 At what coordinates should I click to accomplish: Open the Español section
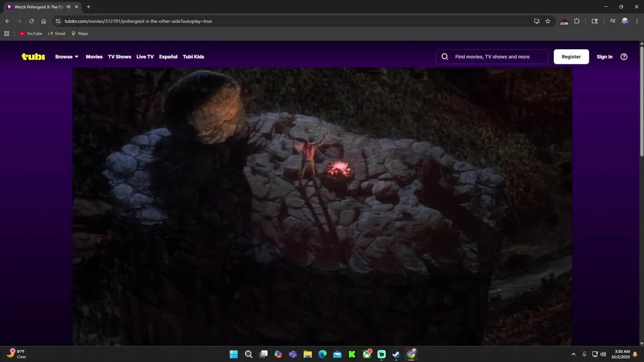pos(168,57)
